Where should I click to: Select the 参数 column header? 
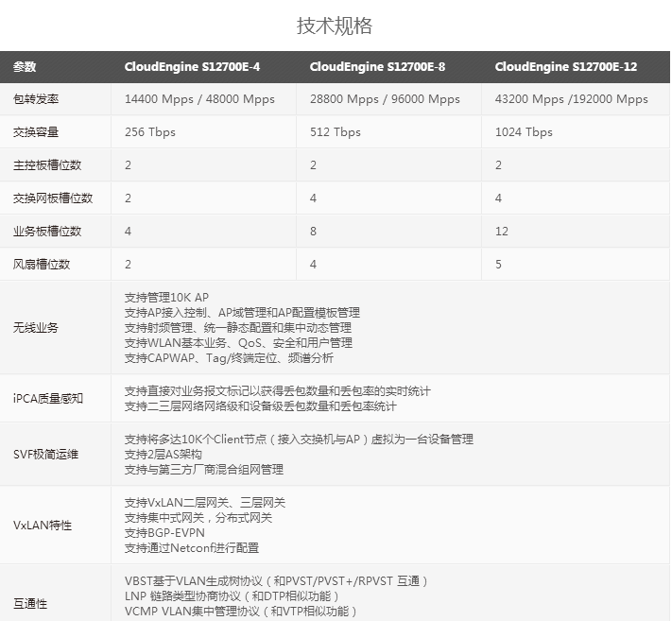[25, 67]
